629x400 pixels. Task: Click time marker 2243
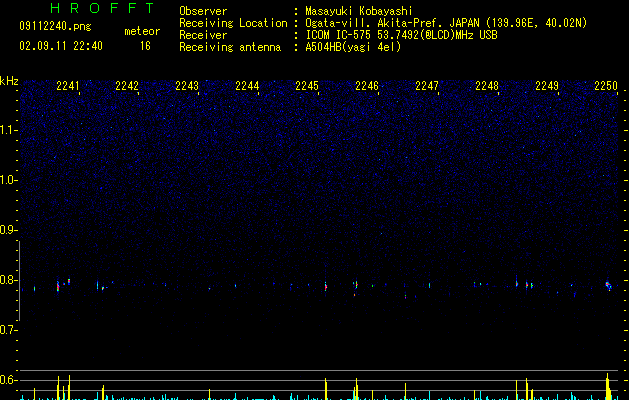coord(187,86)
